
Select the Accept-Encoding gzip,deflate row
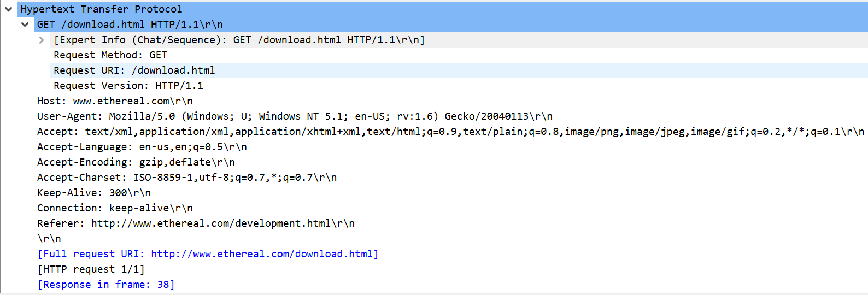[136, 162]
